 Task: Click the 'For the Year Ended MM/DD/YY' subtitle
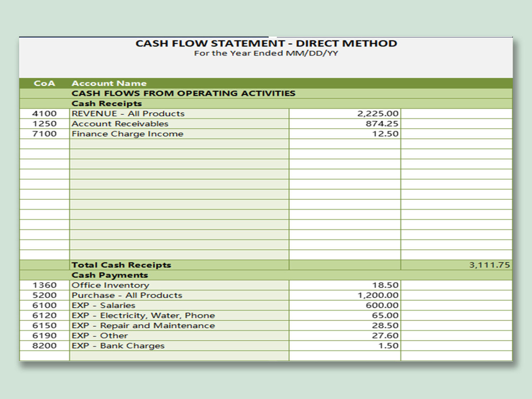click(x=266, y=53)
